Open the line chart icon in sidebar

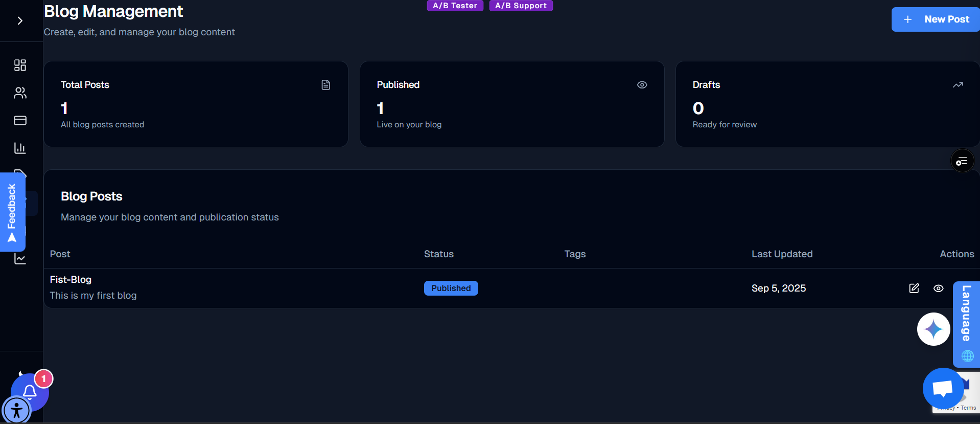tap(20, 258)
